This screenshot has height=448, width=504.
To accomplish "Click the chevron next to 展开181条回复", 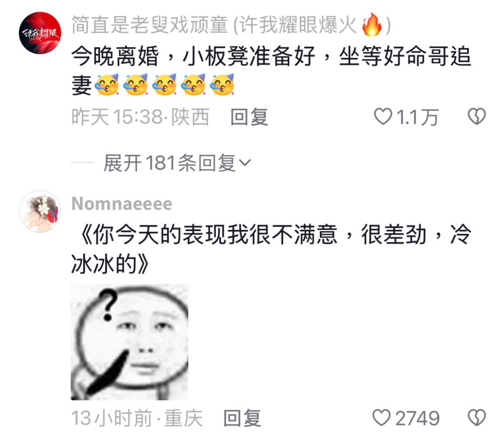I will (244, 163).
